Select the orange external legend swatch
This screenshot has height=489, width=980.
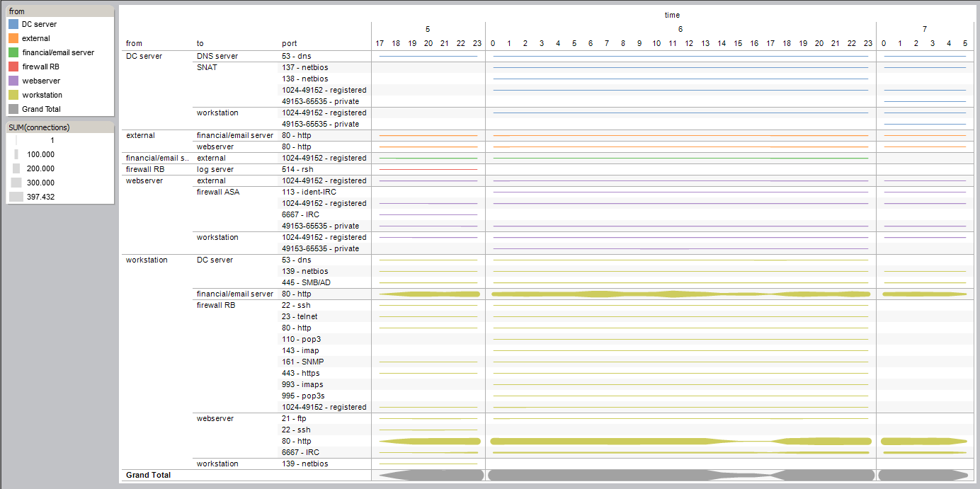[x=13, y=38]
